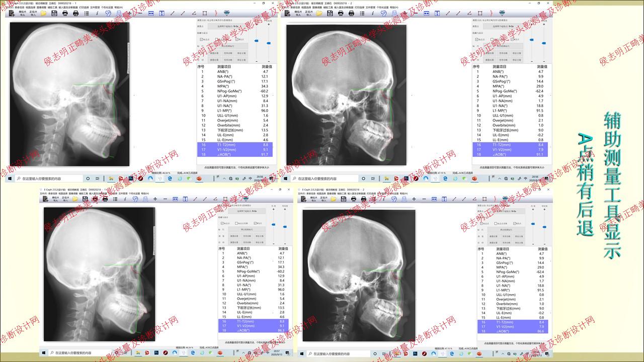Toggle 标志点 checkbox in bottom-left window
644x362 pixels.
click(x=222, y=223)
